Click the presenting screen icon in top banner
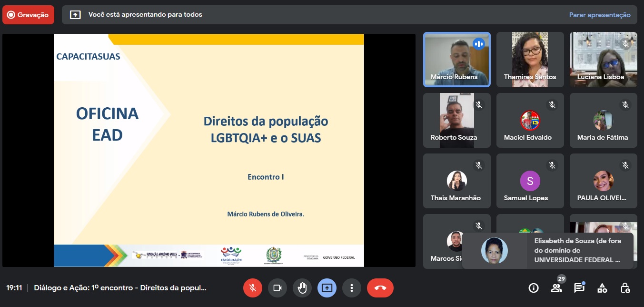Image resolution: width=644 pixels, height=307 pixels. pyautogui.click(x=75, y=15)
